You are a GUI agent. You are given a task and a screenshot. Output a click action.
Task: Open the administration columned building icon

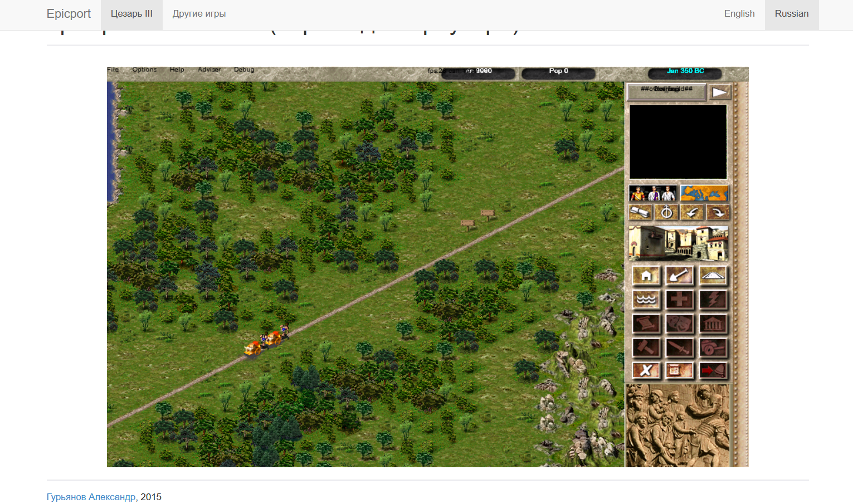713,324
